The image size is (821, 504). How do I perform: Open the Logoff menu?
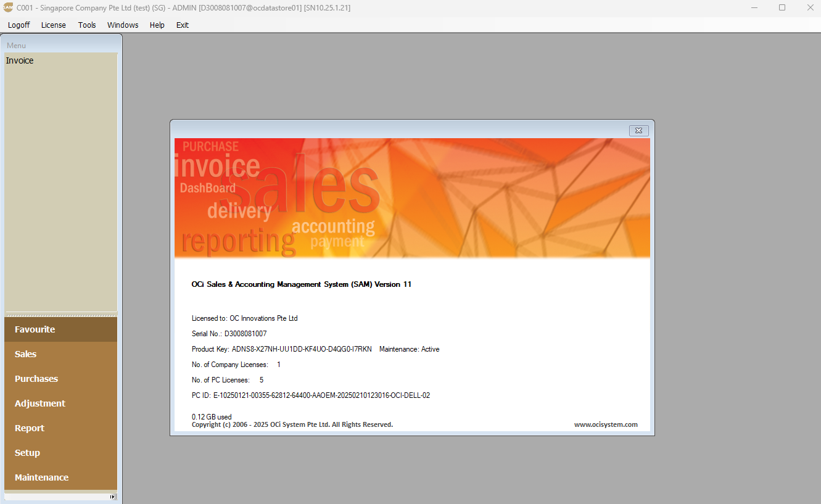pos(19,25)
